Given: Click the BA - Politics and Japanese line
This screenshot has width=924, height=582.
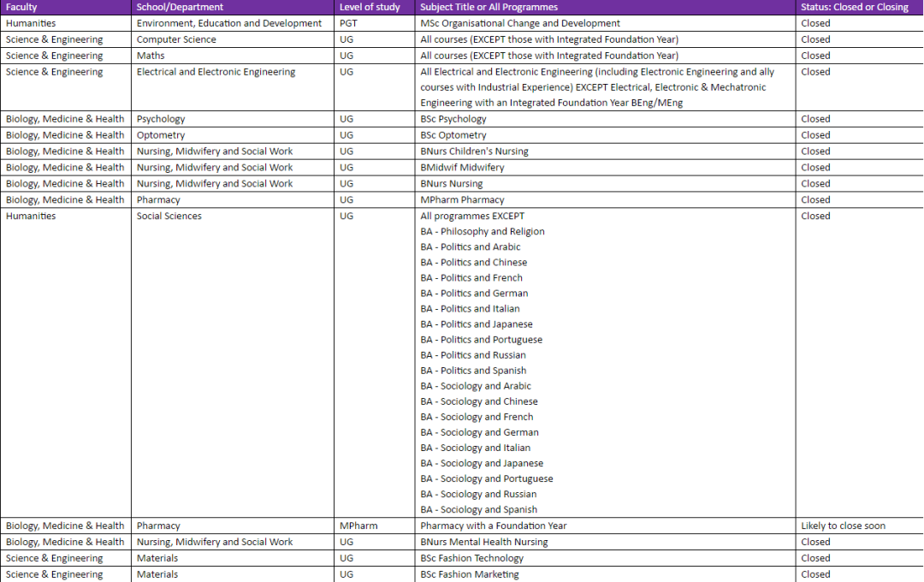Looking at the screenshot, I should [x=477, y=324].
